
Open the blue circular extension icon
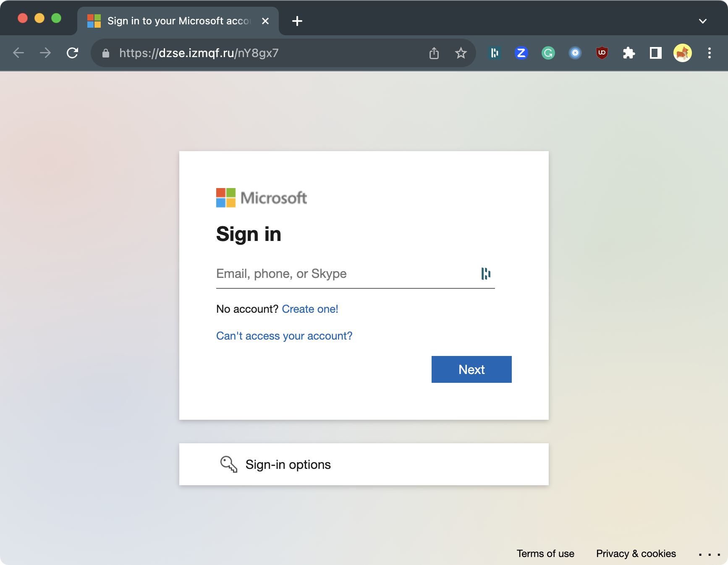[x=575, y=53]
